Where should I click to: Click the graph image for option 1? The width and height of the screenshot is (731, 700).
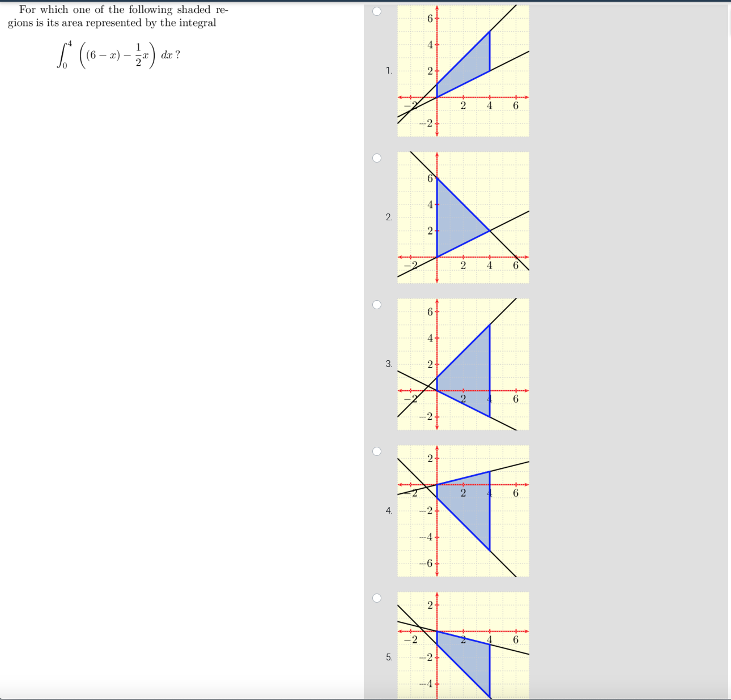coord(462,70)
